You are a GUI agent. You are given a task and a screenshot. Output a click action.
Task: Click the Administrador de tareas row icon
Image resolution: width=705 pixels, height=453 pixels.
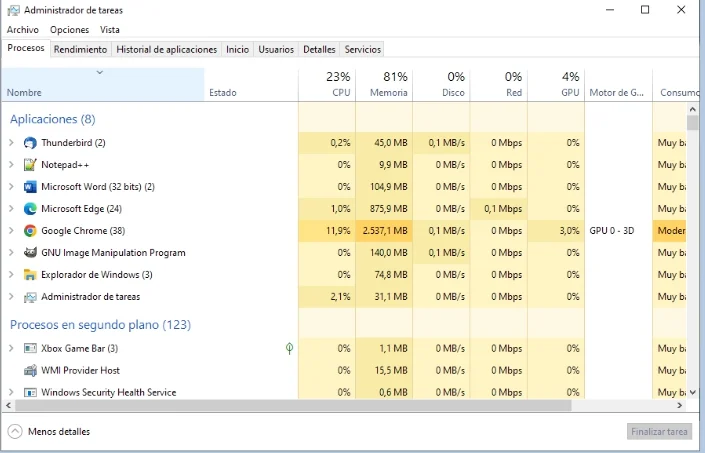click(x=30, y=297)
